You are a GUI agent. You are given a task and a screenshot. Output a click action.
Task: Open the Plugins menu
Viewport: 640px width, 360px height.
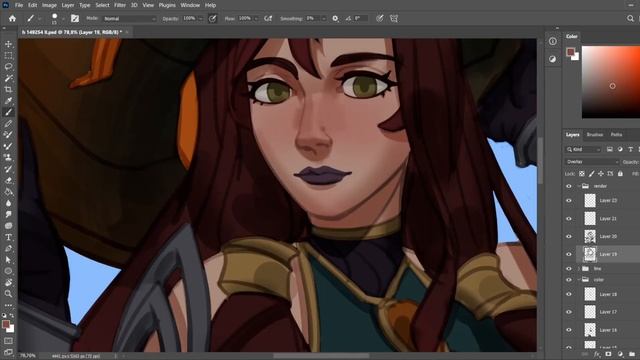click(x=167, y=5)
